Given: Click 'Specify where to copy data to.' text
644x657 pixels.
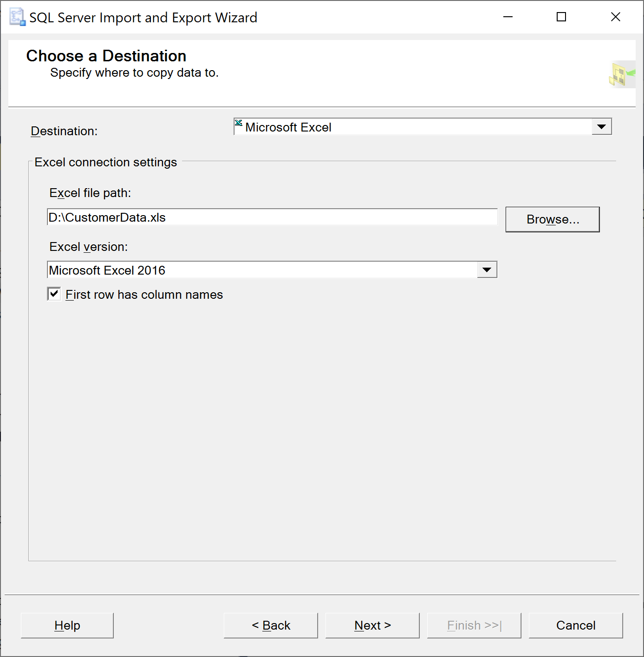Looking at the screenshot, I should click(x=135, y=72).
